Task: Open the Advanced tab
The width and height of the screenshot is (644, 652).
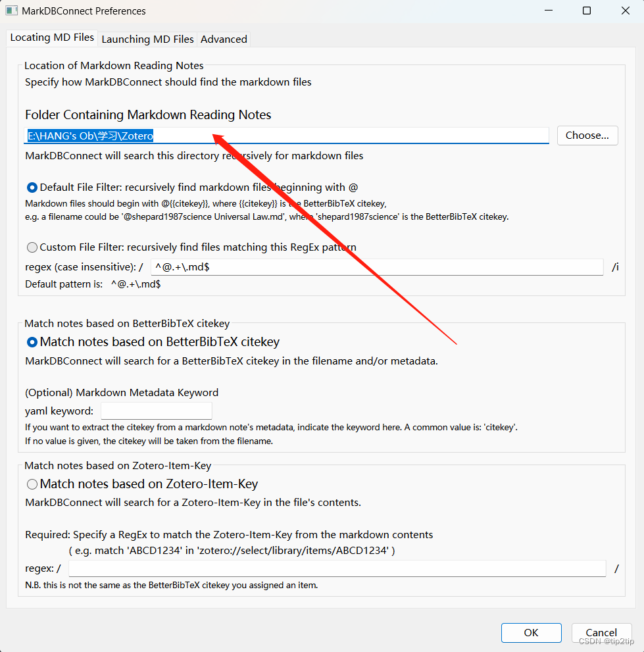Action: click(224, 39)
